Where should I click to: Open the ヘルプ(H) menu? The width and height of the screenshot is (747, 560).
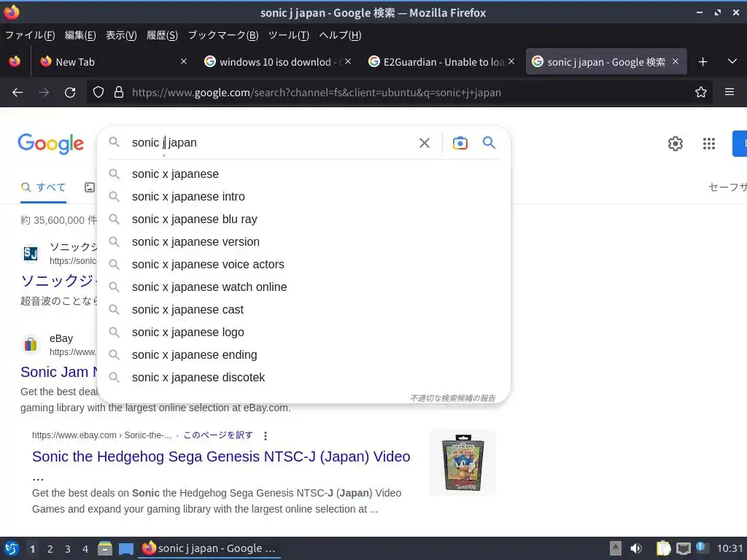coord(340,35)
